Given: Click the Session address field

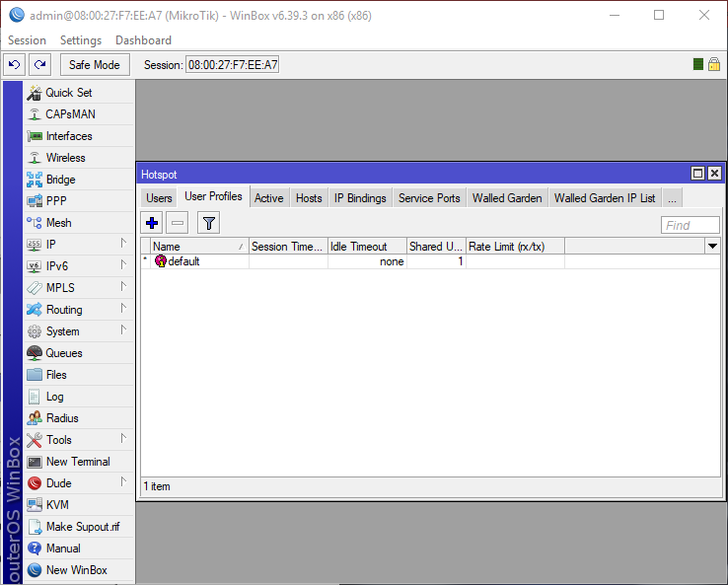Looking at the screenshot, I should tap(233, 65).
